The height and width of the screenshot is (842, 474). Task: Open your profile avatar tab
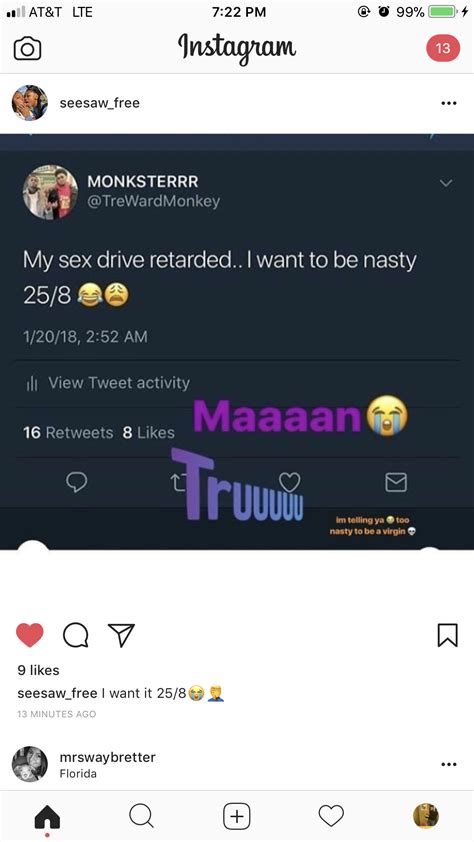click(x=426, y=816)
